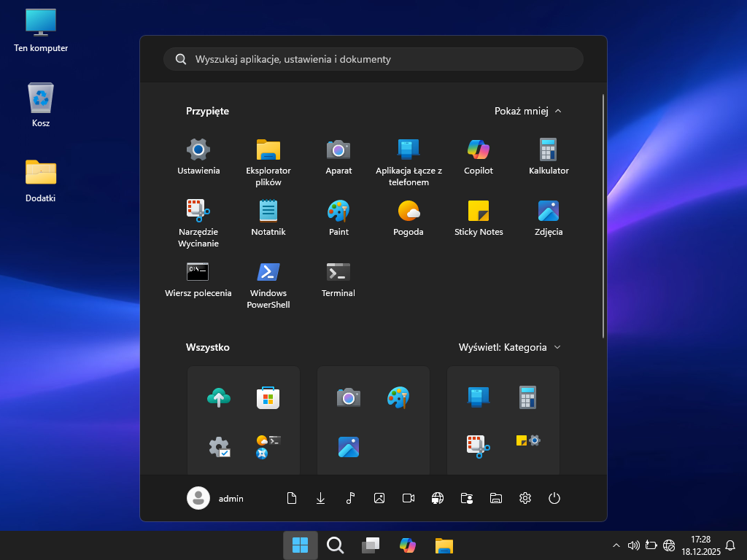
Task: Open Downloads folder shortcut in Start footer
Action: point(321,498)
